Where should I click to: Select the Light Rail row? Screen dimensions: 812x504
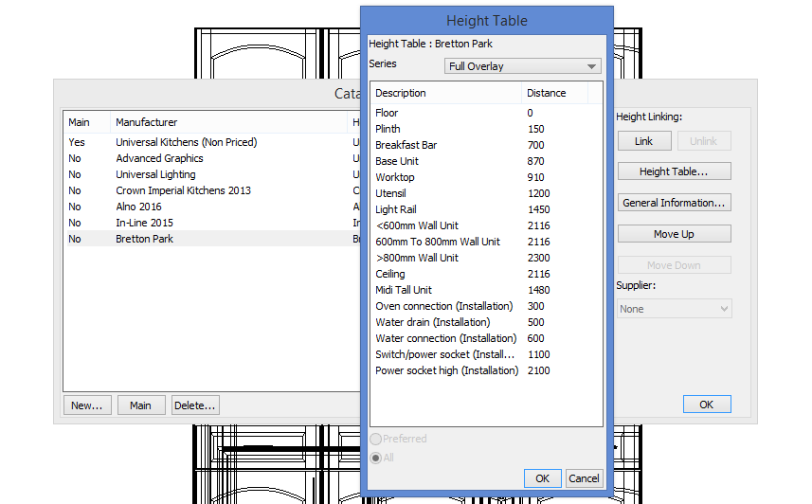pos(486,209)
